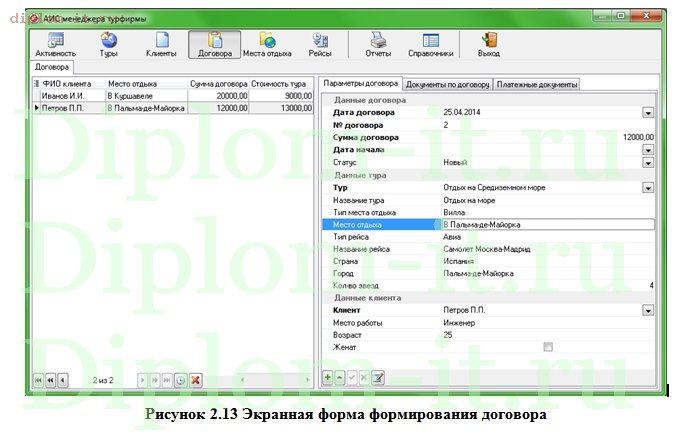The width and height of the screenshot is (680, 440).
Task: Go to next record
Action: (142, 380)
